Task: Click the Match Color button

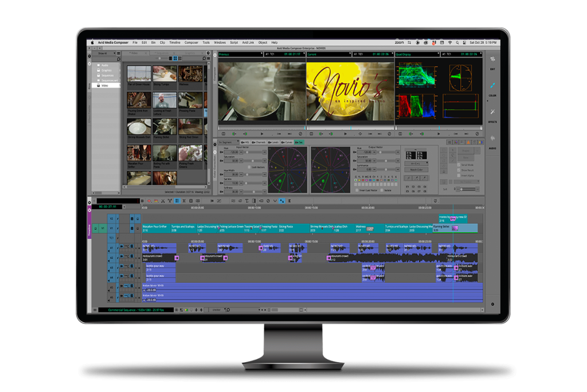Action: [x=416, y=170]
